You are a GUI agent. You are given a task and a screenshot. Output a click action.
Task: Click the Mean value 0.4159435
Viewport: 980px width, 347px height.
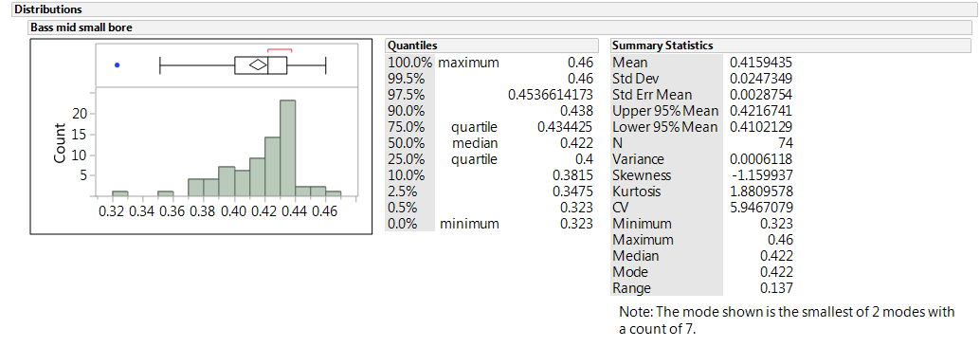pyautogui.click(x=761, y=64)
